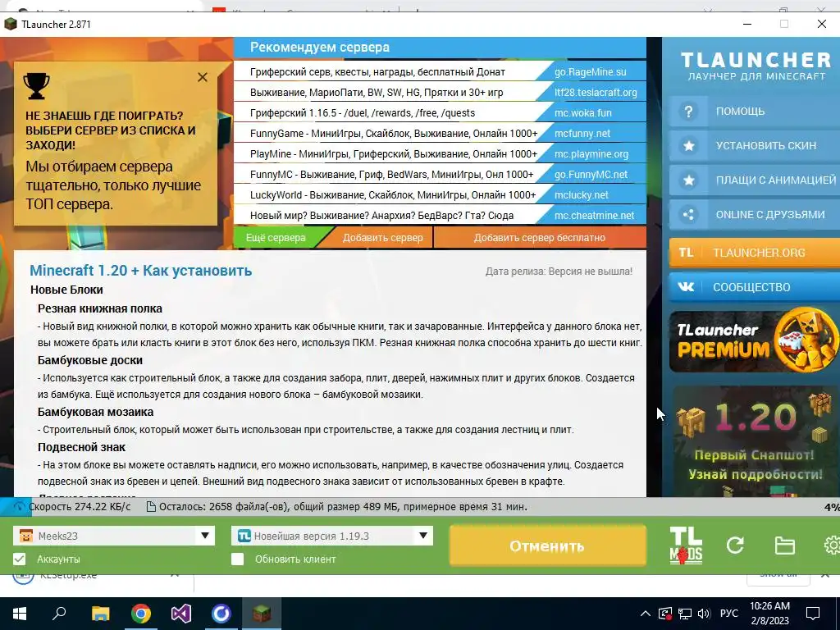The width and height of the screenshot is (840, 630).
Task: Open Google Chrome from taskbar
Action: (x=141, y=614)
